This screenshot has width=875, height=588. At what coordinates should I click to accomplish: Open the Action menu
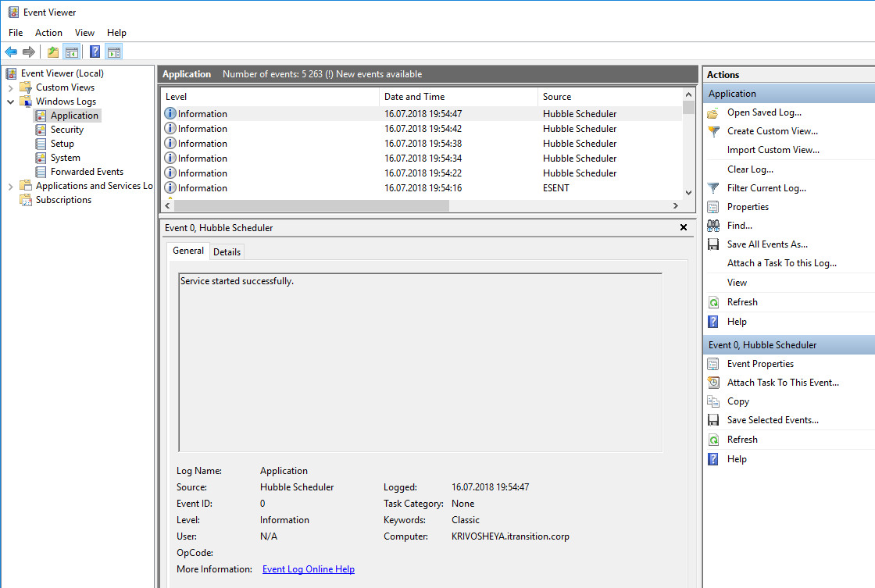point(48,33)
